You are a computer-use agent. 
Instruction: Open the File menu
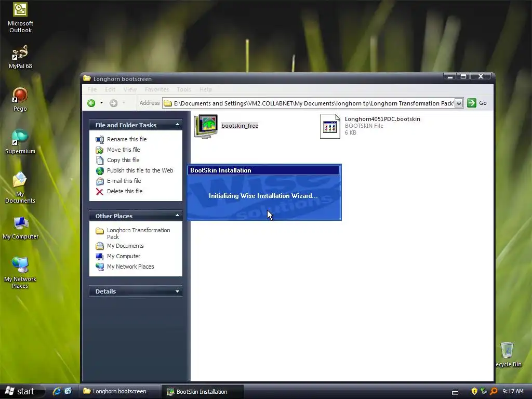92,89
